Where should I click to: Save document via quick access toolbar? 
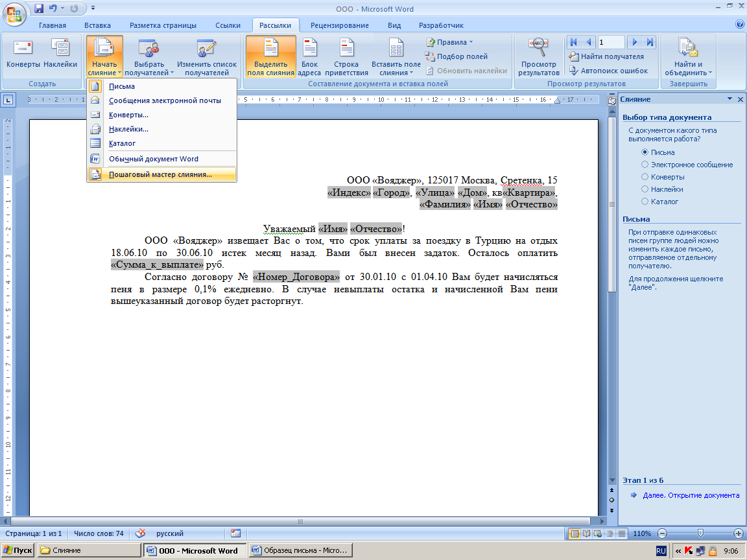pyautogui.click(x=39, y=8)
